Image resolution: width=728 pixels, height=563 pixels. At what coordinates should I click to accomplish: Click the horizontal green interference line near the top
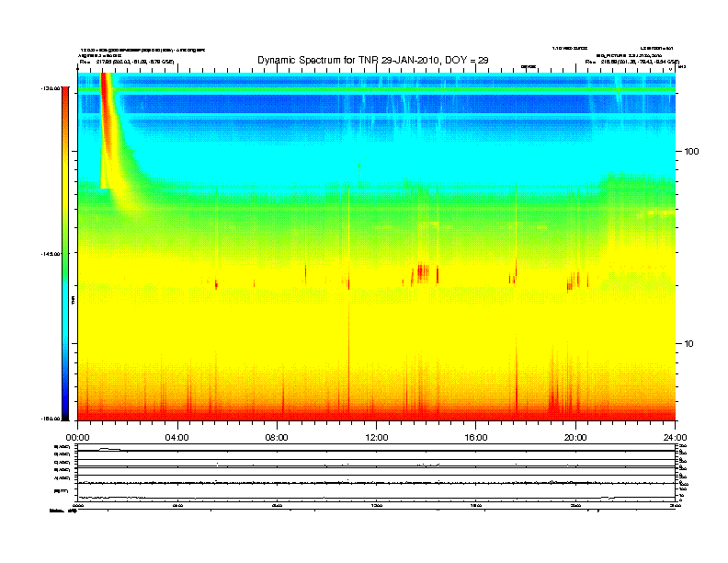tap(377, 89)
